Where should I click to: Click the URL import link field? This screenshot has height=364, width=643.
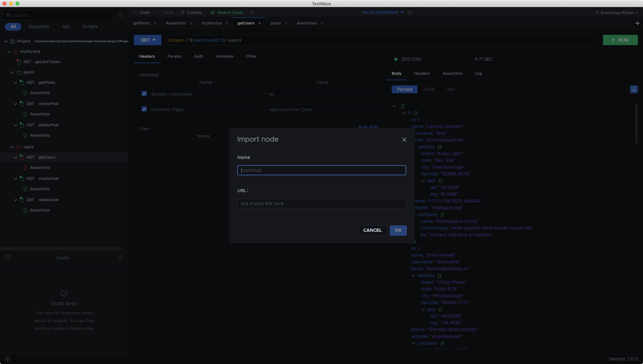click(321, 203)
